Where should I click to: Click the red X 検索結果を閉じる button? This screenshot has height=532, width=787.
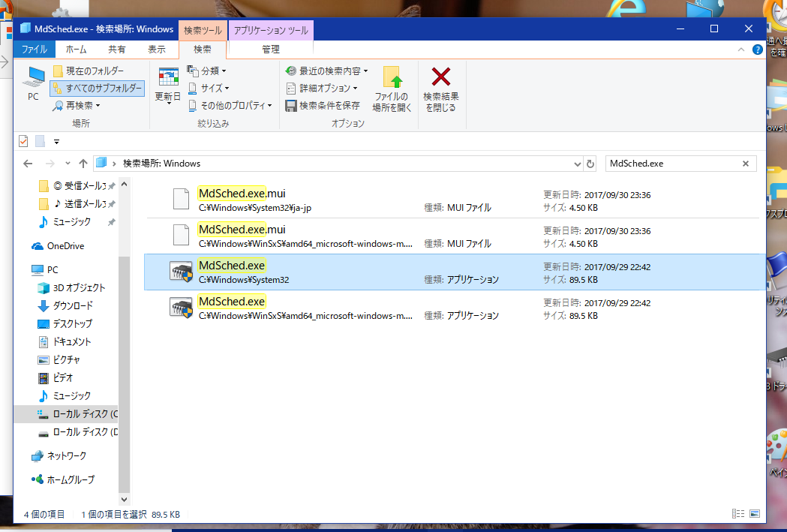click(x=440, y=89)
